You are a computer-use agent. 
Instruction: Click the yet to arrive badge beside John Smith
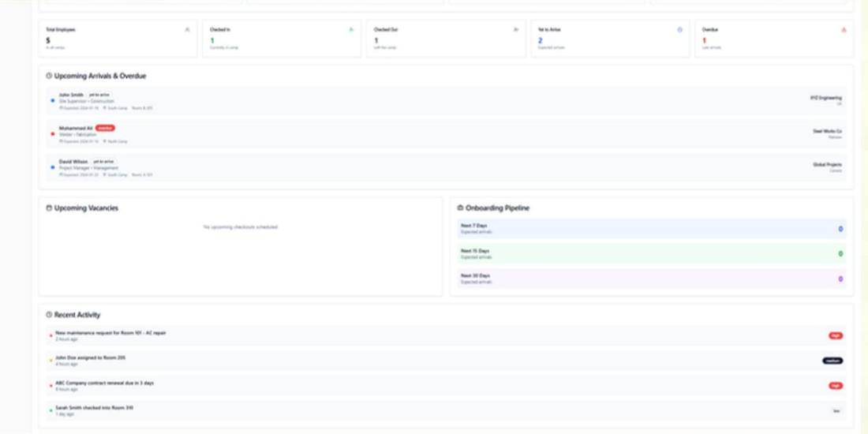coord(99,95)
